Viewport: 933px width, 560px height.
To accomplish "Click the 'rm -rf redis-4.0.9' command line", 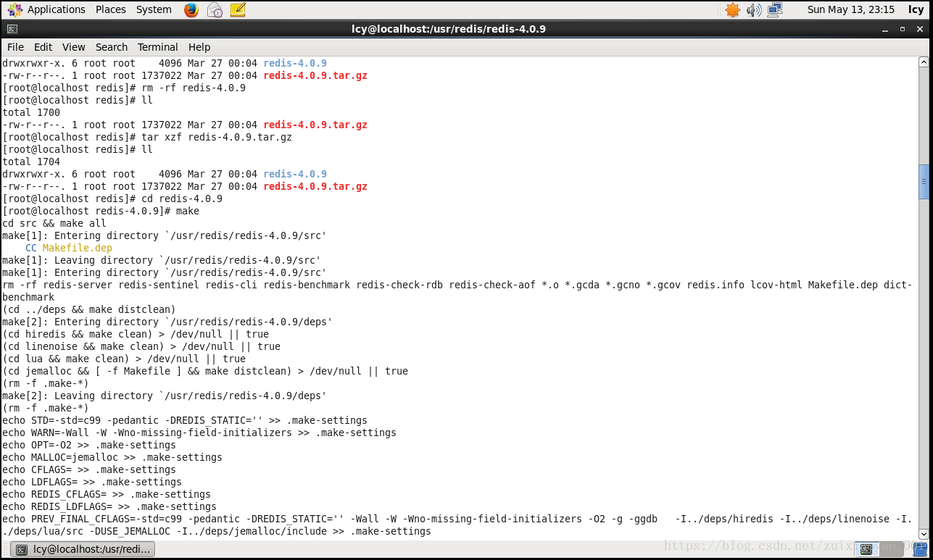I will (x=124, y=88).
